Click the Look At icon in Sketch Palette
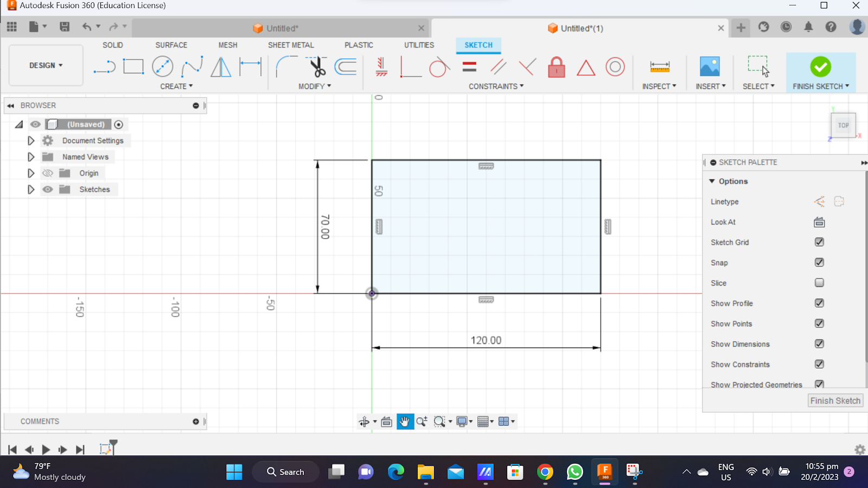The height and width of the screenshot is (488, 868). point(819,222)
